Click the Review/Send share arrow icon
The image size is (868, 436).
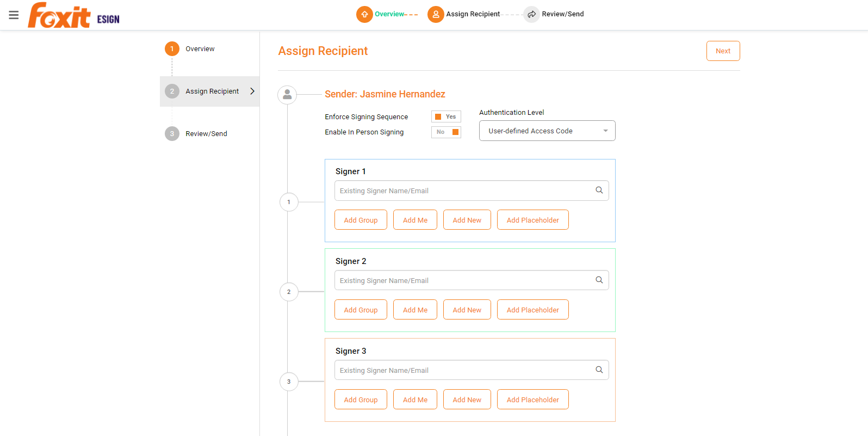[x=531, y=14]
